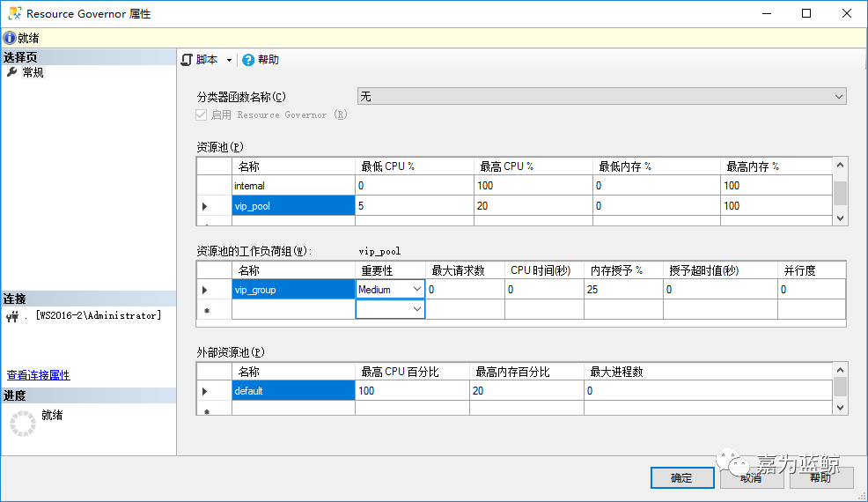Edit vip_pool minimum CPU value 5
868x502 pixels.
tap(415, 205)
